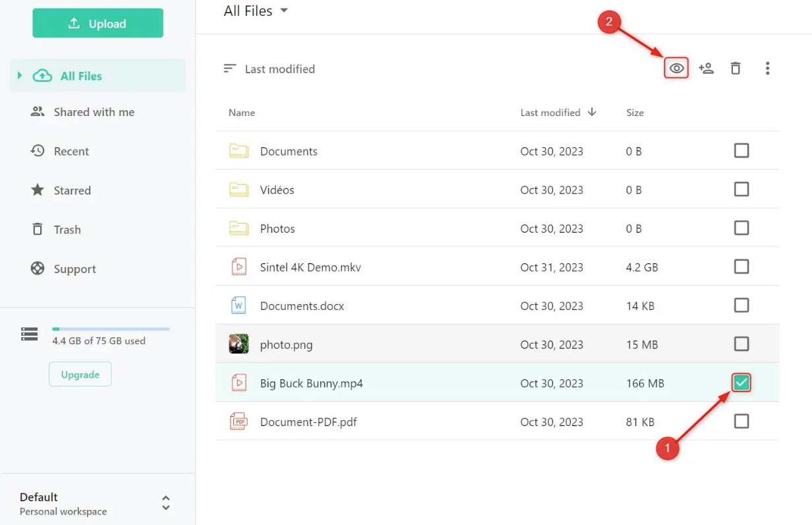Open the Default workspace switcher arrows
The image size is (812, 525).
pyautogui.click(x=166, y=503)
